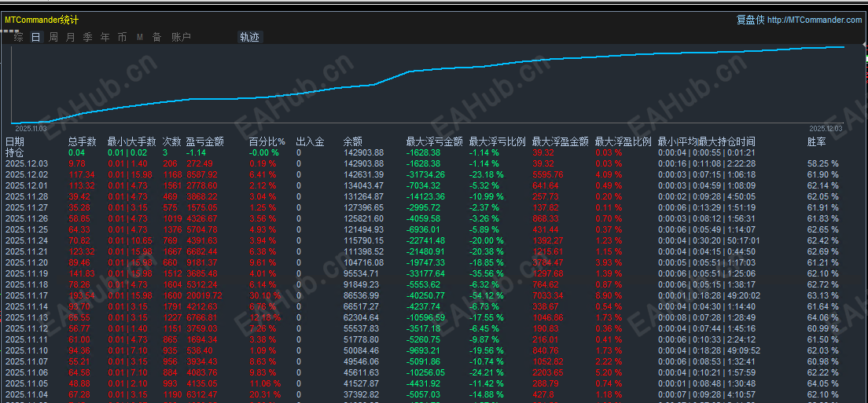The width and height of the screenshot is (868, 403).
Task: Switch to the 年 yearly tab
Action: click(105, 37)
